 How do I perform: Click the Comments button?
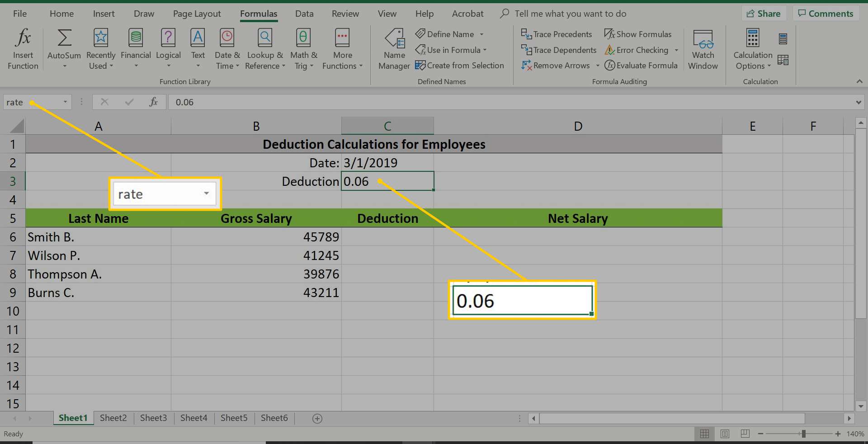[x=826, y=14]
